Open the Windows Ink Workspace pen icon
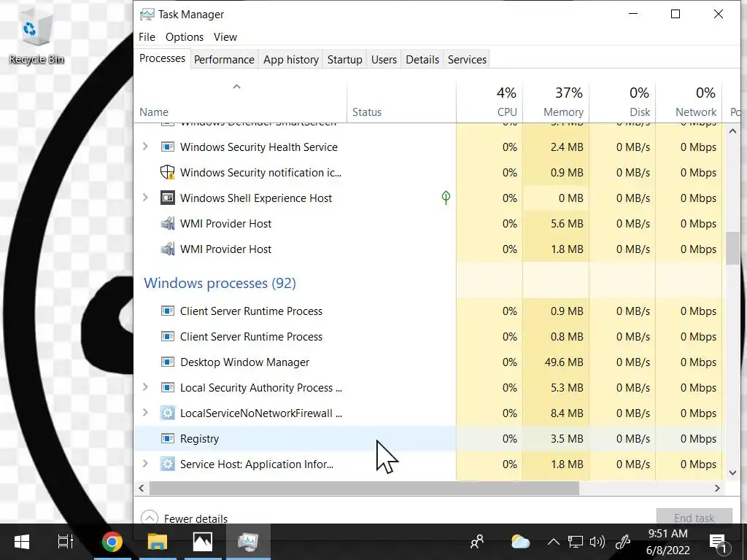This screenshot has width=747, height=560. [623, 542]
